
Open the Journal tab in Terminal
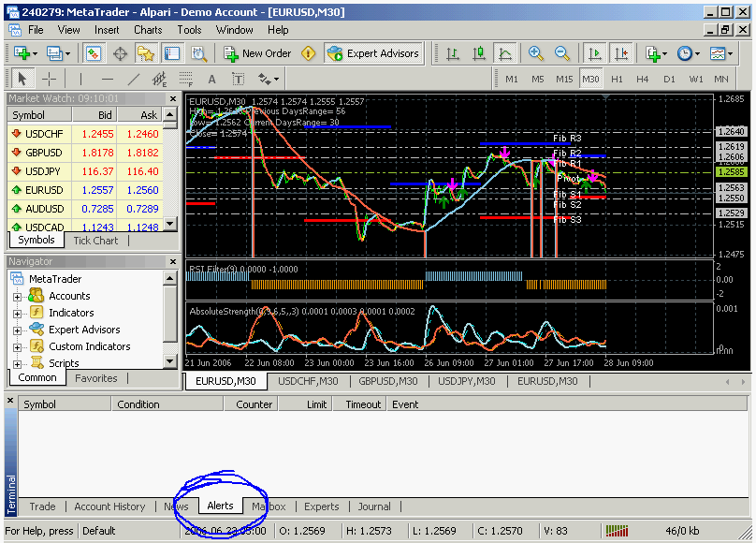point(374,506)
